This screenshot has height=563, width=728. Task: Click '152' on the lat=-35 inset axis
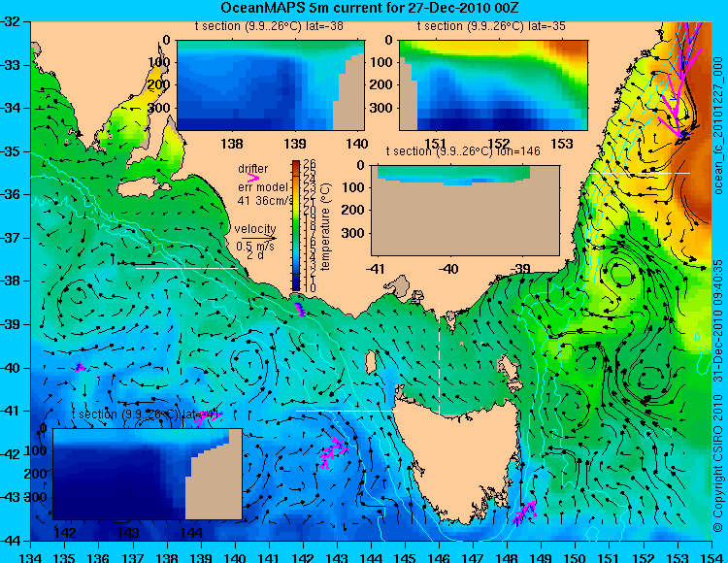[x=499, y=144]
